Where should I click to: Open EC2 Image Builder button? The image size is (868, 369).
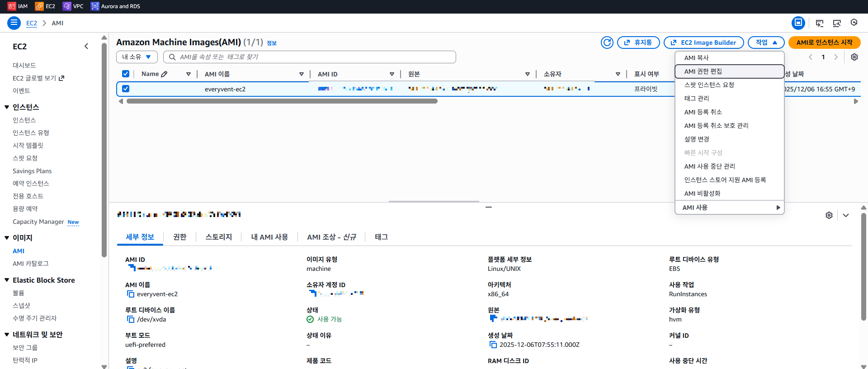pyautogui.click(x=703, y=43)
